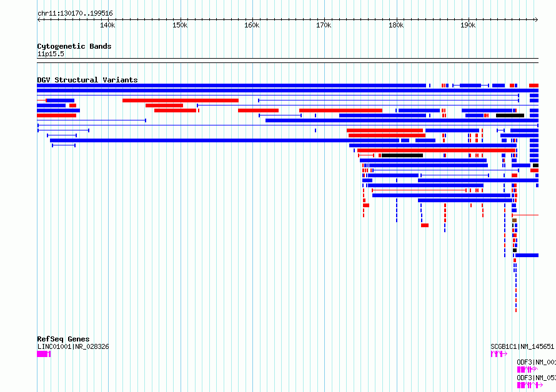Open the upper ODF3|NM_001 transcript label
The width and height of the screenshot is (556, 392).
[536, 362]
